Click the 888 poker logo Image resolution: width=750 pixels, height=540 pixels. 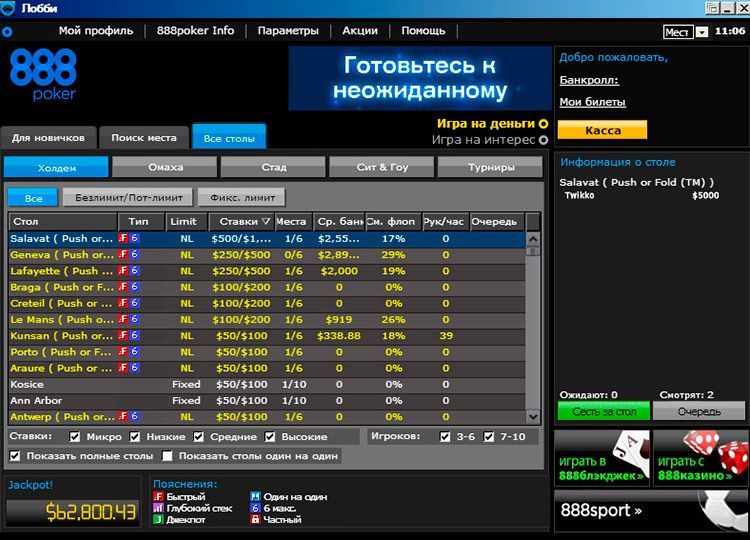(x=44, y=75)
